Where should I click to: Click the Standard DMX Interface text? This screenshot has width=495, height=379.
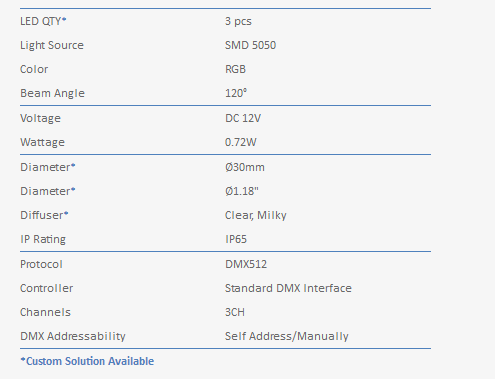point(288,288)
